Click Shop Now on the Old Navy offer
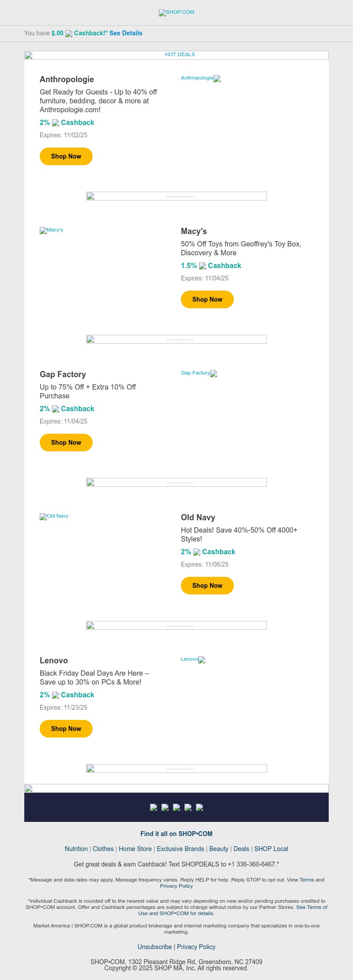This screenshot has width=353, height=980. (207, 585)
